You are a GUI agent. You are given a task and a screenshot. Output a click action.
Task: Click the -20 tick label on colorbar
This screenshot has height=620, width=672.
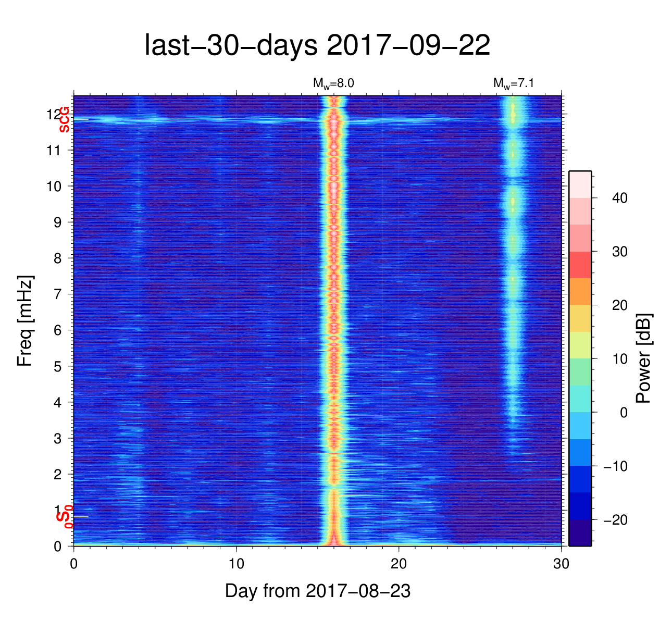[615, 520]
